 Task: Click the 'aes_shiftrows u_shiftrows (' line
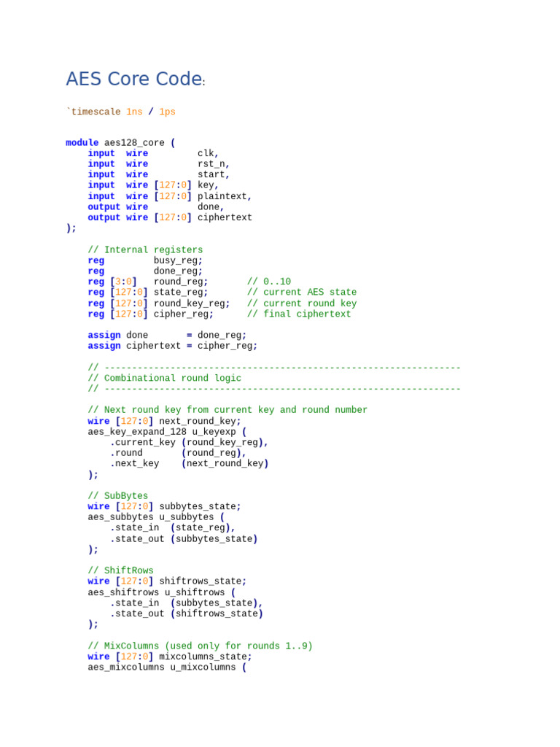tap(161, 592)
